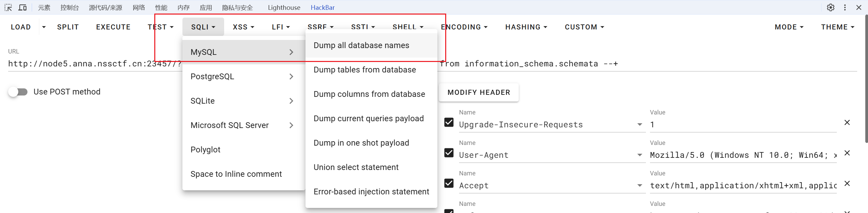Remove the User-Agent header row
The height and width of the screenshot is (213, 868).
(847, 153)
